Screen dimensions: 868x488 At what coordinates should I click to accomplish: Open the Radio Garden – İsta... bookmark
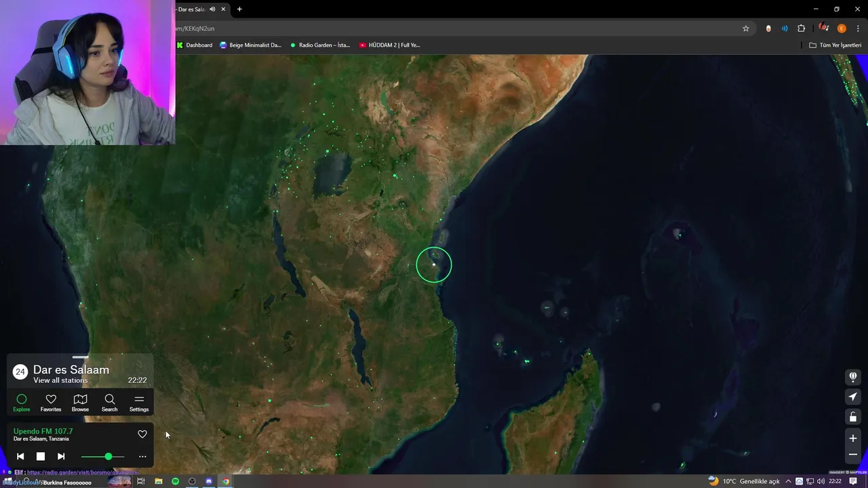tap(320, 45)
